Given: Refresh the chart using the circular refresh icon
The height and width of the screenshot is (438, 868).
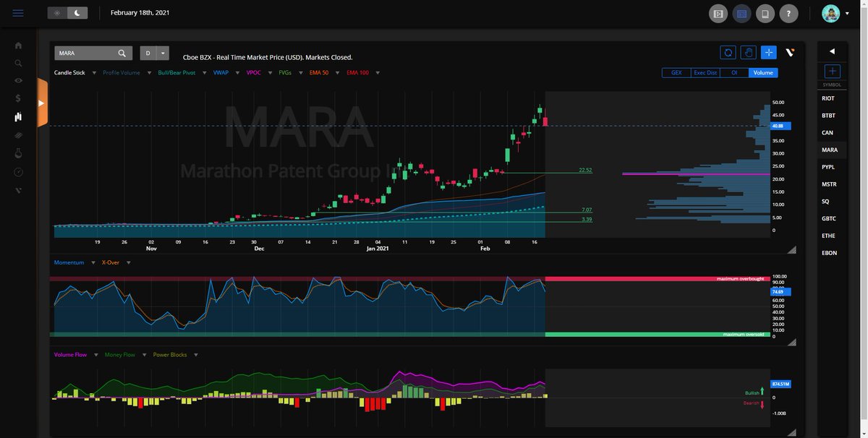Looking at the screenshot, I should pyautogui.click(x=728, y=52).
